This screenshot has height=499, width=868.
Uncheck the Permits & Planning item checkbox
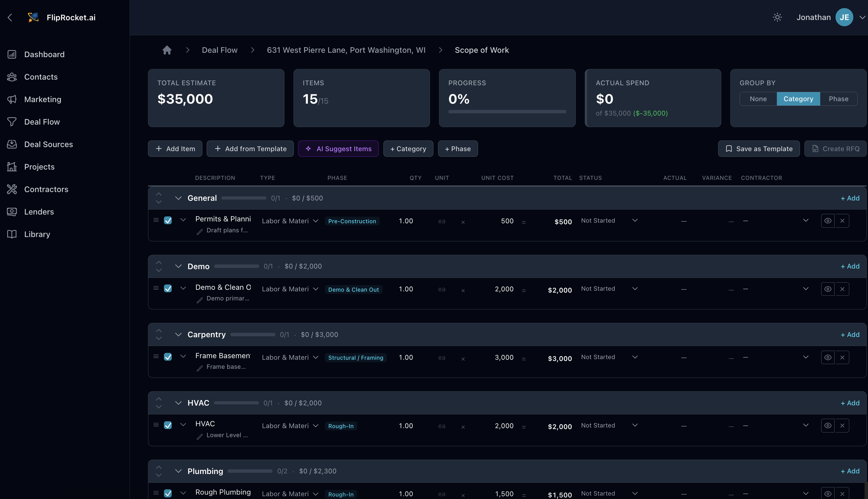(168, 220)
